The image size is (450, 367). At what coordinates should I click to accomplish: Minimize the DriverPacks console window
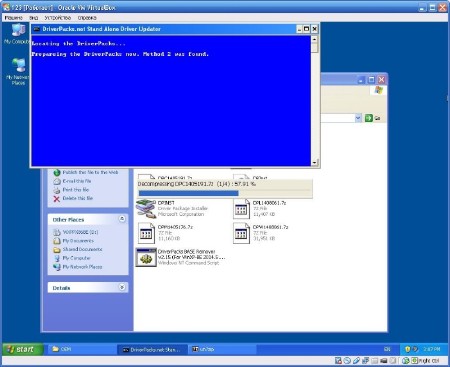pyautogui.click(x=299, y=29)
